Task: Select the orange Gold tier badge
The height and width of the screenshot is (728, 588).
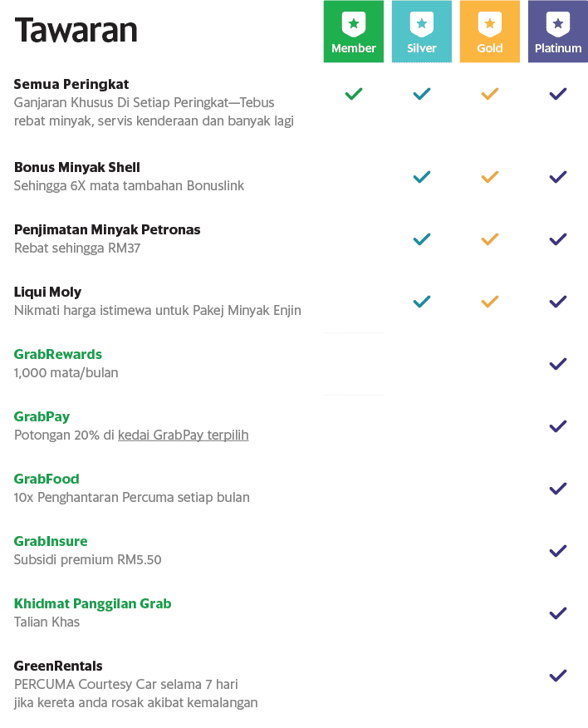Action: 490,32
